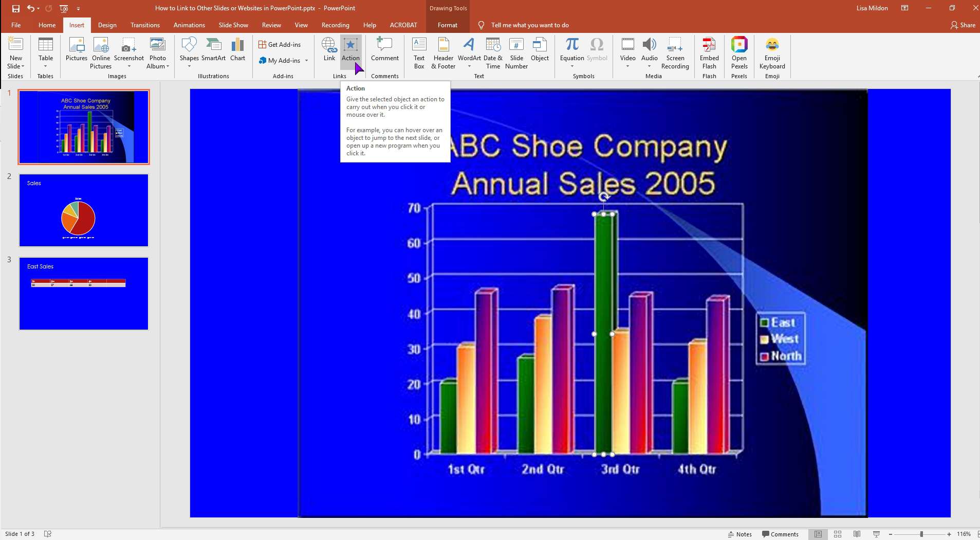
Task: Insert a Table from the ribbon
Action: pyautogui.click(x=46, y=53)
